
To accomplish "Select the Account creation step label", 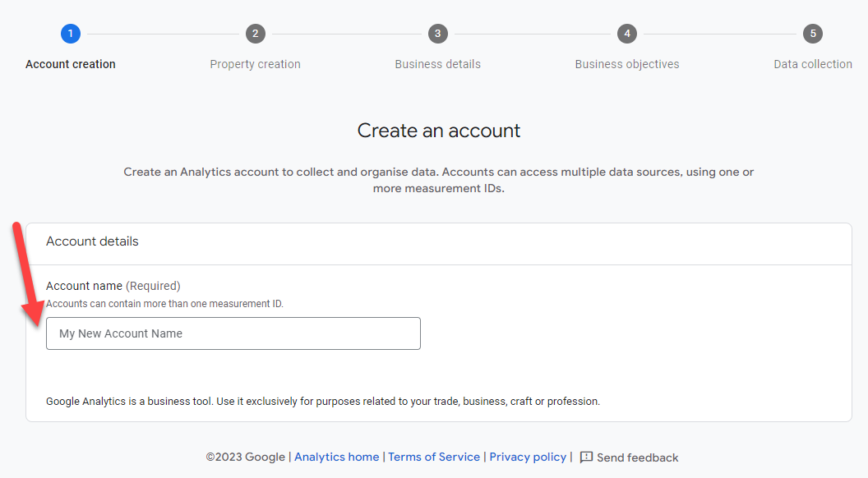I will [71, 64].
